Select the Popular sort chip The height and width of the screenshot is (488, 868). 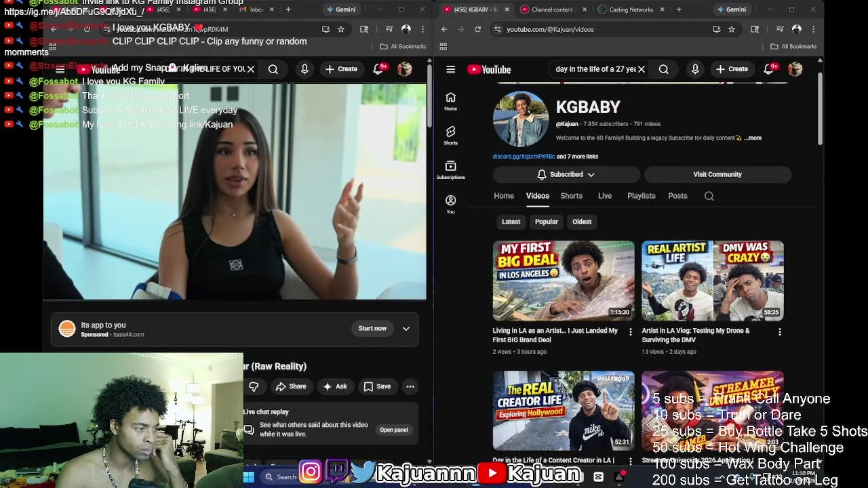pos(547,222)
